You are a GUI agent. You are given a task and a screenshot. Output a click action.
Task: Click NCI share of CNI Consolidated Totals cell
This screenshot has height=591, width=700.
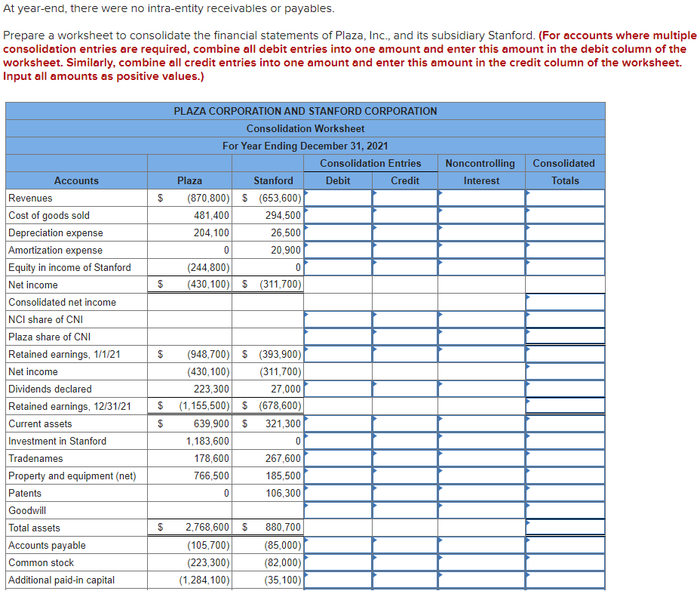pos(565,319)
